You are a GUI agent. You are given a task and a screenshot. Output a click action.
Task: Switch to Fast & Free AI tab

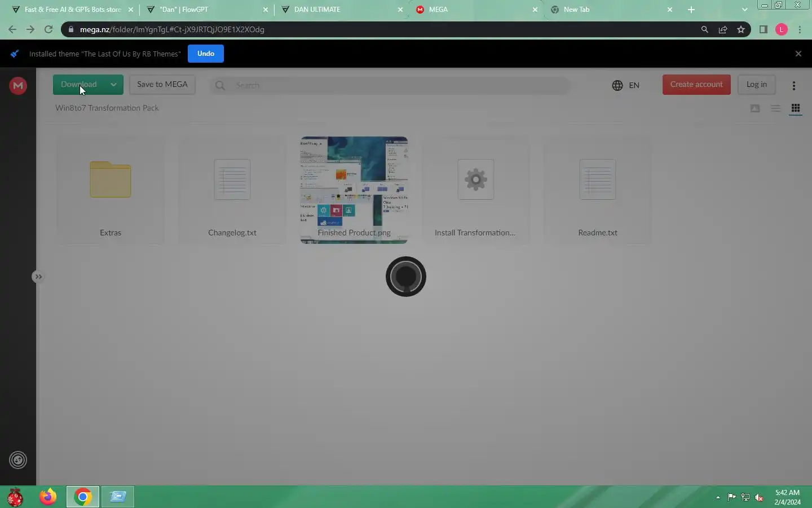click(72, 10)
